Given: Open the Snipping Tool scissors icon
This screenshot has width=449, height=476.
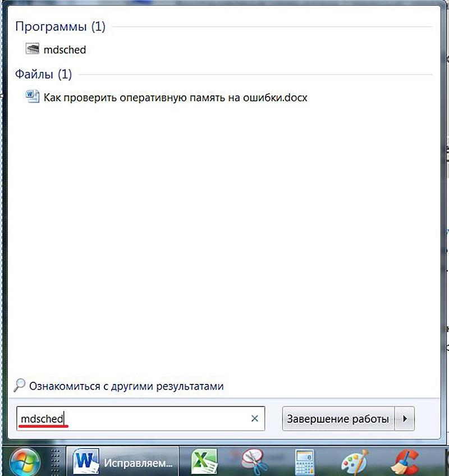Looking at the screenshot, I should click(x=254, y=462).
